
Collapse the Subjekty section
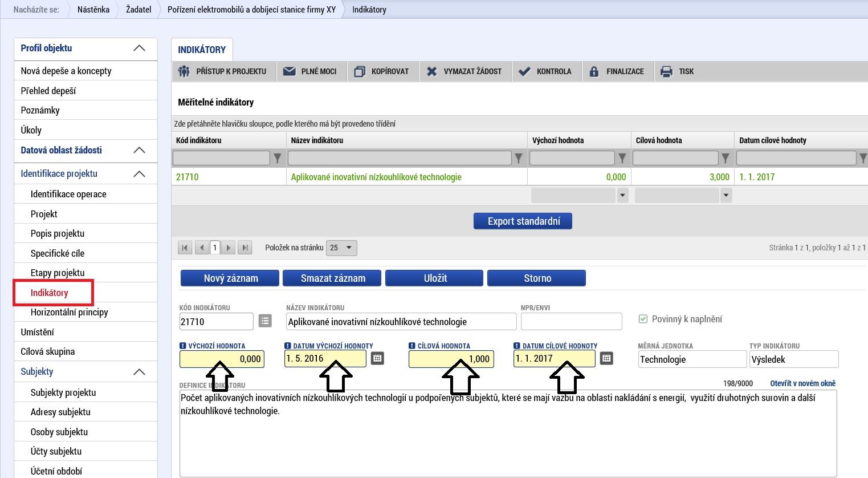coord(139,372)
